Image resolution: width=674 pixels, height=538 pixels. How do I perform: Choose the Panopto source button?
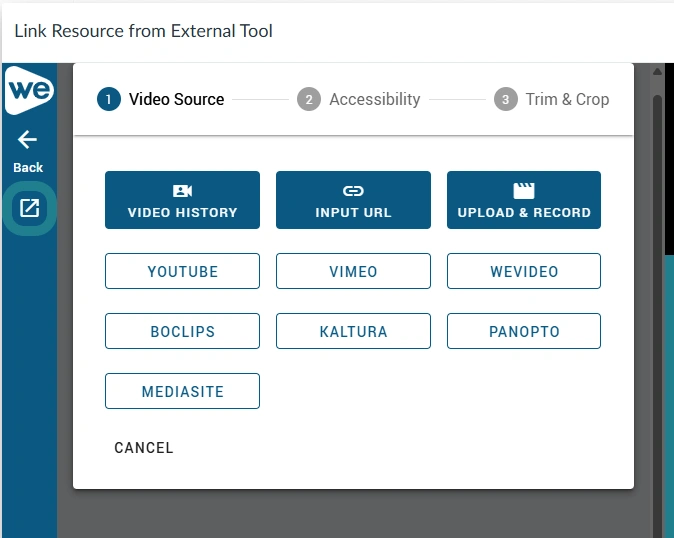click(524, 331)
